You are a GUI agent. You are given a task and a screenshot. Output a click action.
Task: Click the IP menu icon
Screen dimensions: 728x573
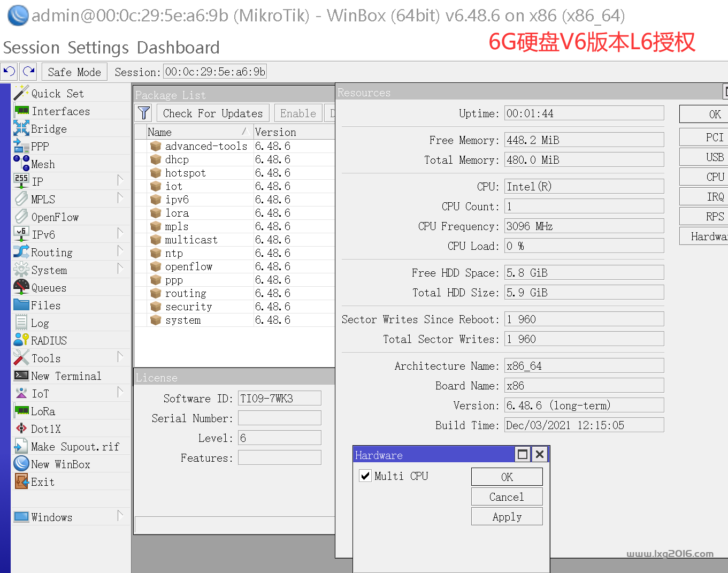(x=21, y=181)
